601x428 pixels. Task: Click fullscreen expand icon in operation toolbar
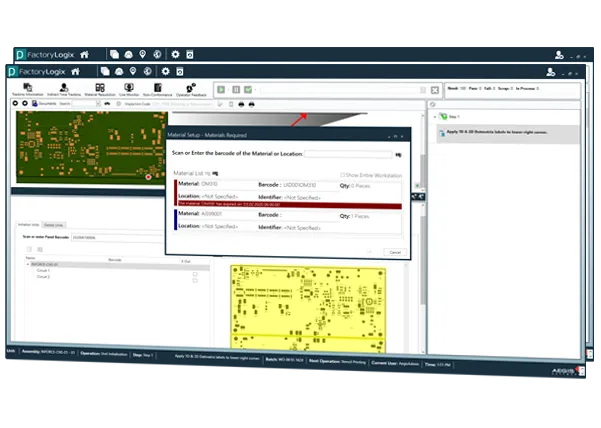435,90
